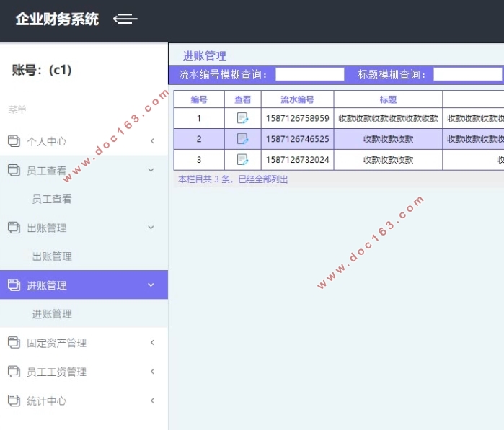The width and height of the screenshot is (504, 430).
Task: Focus the 标题模糊查询 input field
Action: 468,74
